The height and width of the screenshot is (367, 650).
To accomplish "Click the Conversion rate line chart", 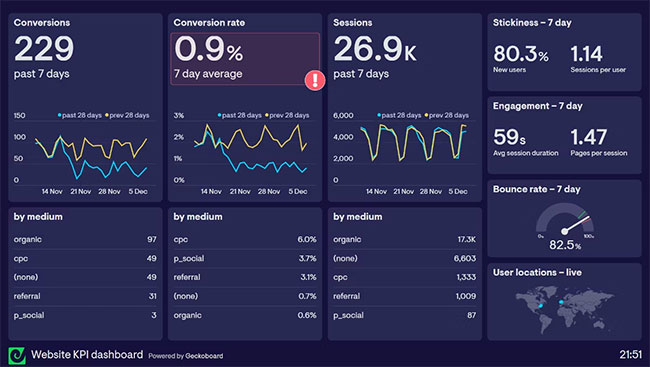I will pyautogui.click(x=245, y=153).
